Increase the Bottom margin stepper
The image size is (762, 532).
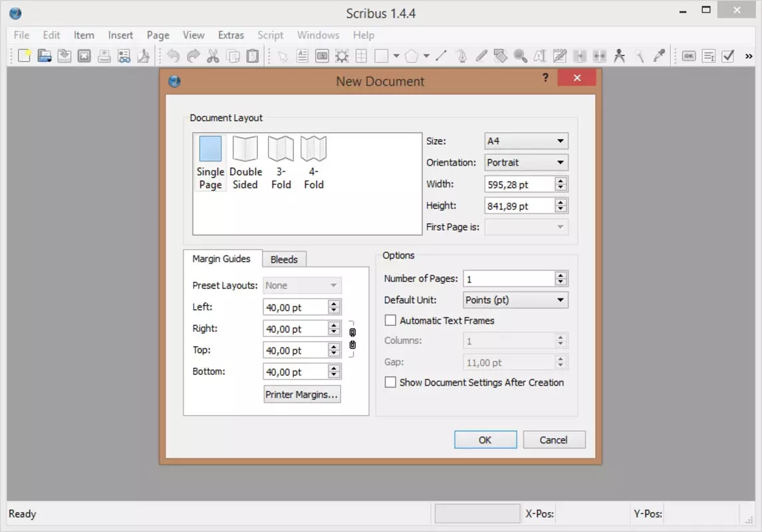pyautogui.click(x=334, y=368)
